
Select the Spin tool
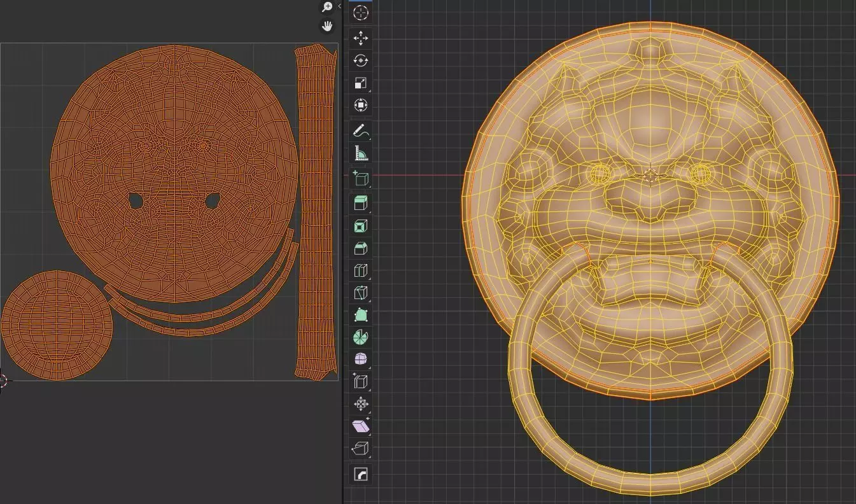coord(361,337)
